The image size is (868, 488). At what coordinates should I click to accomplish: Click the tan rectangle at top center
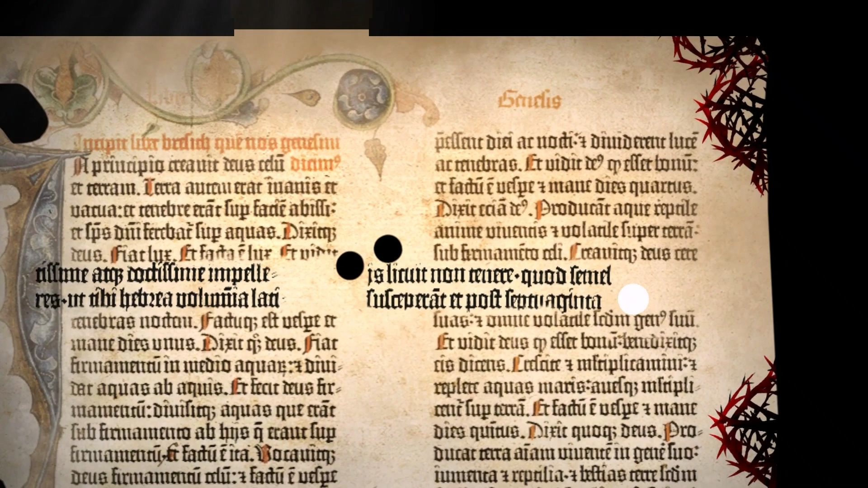pos(301,33)
